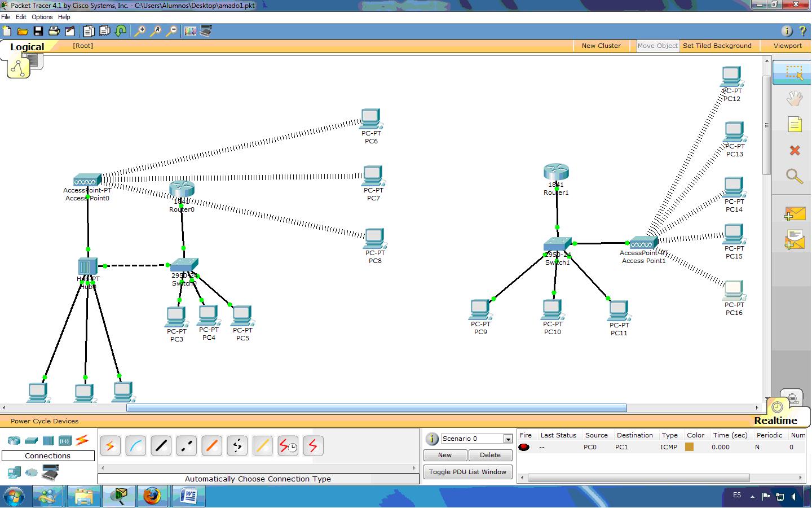Launch Firefox from the taskbar
The image size is (812, 508).
[x=153, y=496]
